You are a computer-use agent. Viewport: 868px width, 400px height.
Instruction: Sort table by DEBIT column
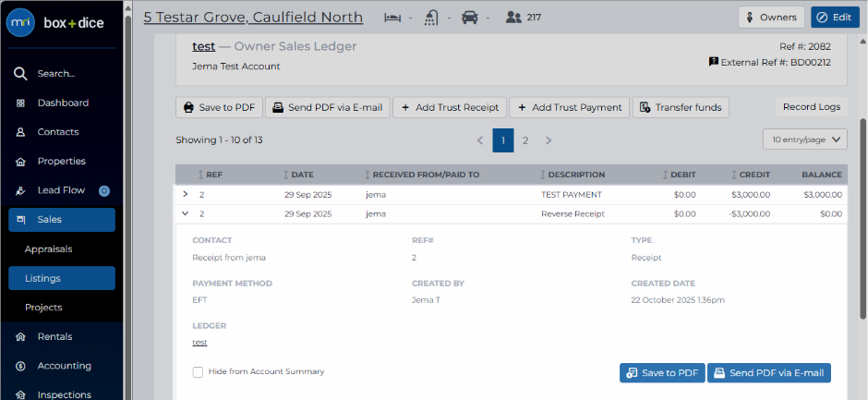679,175
